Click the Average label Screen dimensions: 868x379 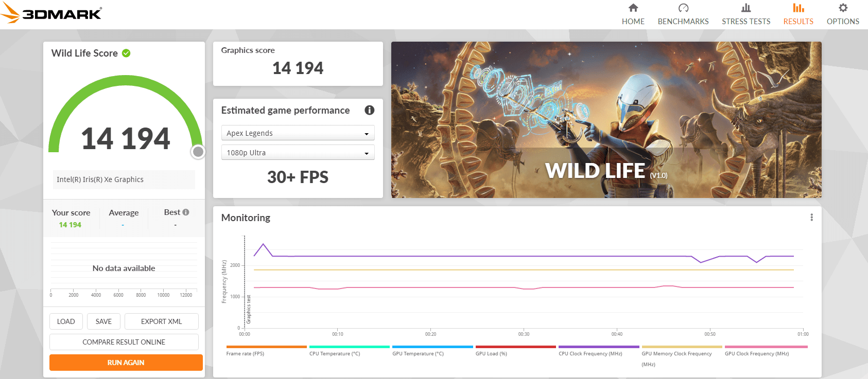pos(124,212)
